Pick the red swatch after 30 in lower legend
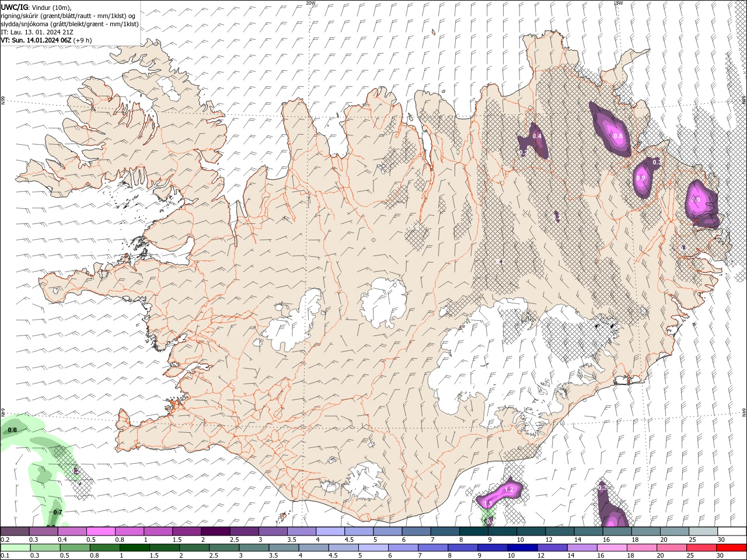This screenshot has width=747, height=560. coord(732,547)
